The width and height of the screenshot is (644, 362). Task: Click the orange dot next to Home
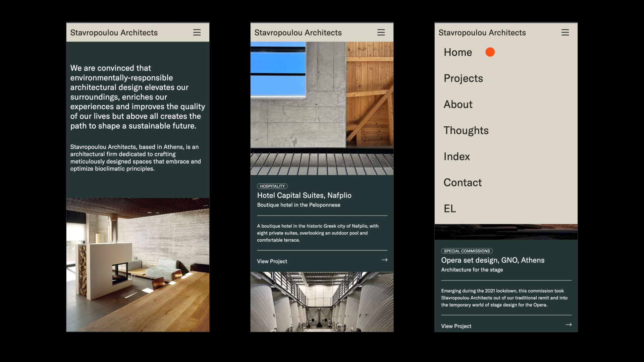(x=490, y=52)
